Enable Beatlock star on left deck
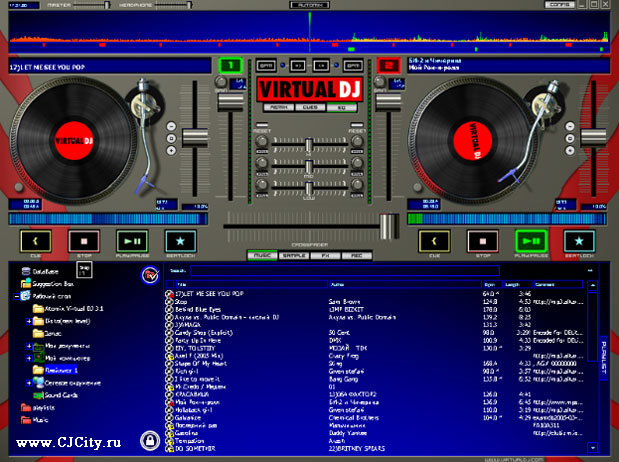619x462 pixels. tap(180, 241)
